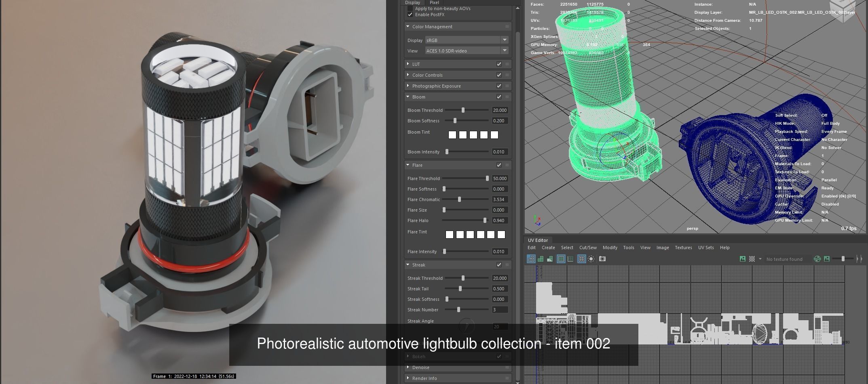Adjust the image dimming slider in UV Editor

[x=843, y=259]
